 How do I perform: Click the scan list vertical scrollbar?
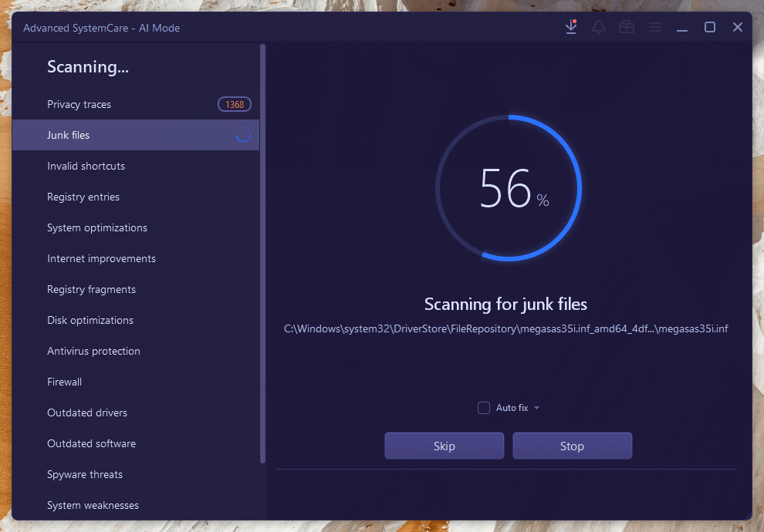[x=263, y=254]
